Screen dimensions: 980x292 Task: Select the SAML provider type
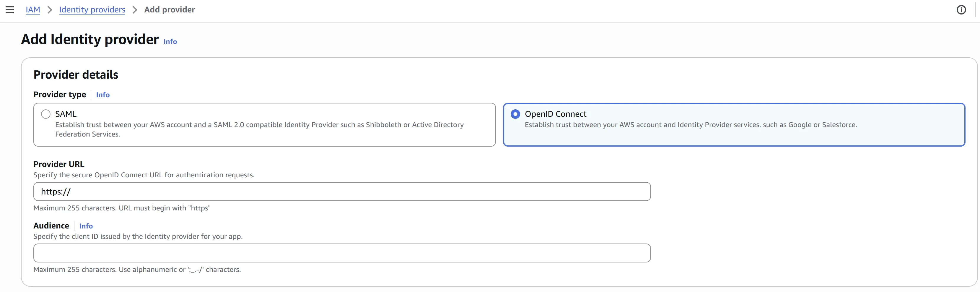coord(46,113)
